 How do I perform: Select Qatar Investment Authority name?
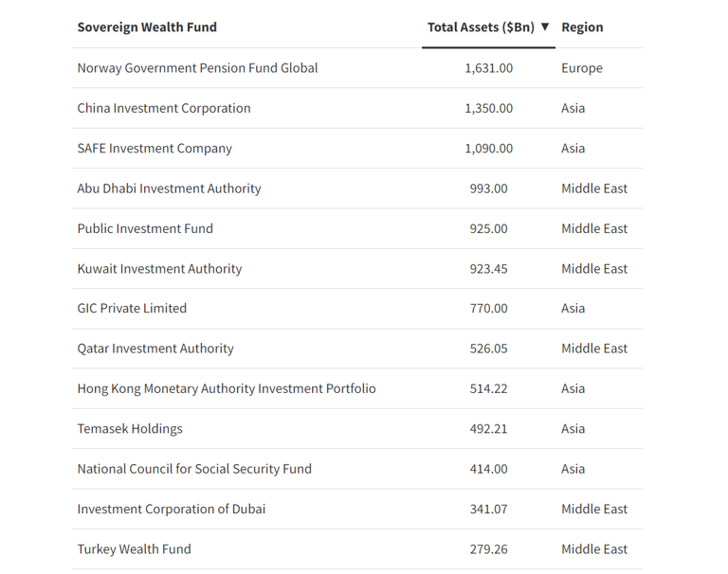pyautogui.click(x=155, y=349)
